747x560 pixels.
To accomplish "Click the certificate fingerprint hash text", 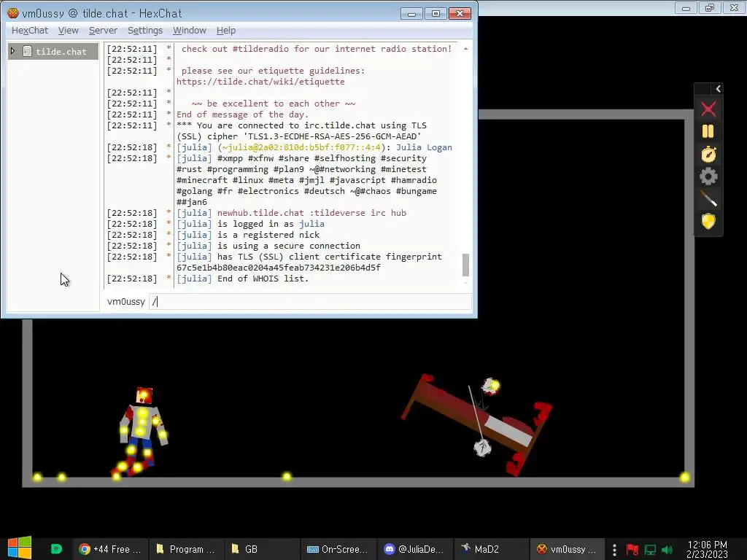I will click(x=279, y=268).
